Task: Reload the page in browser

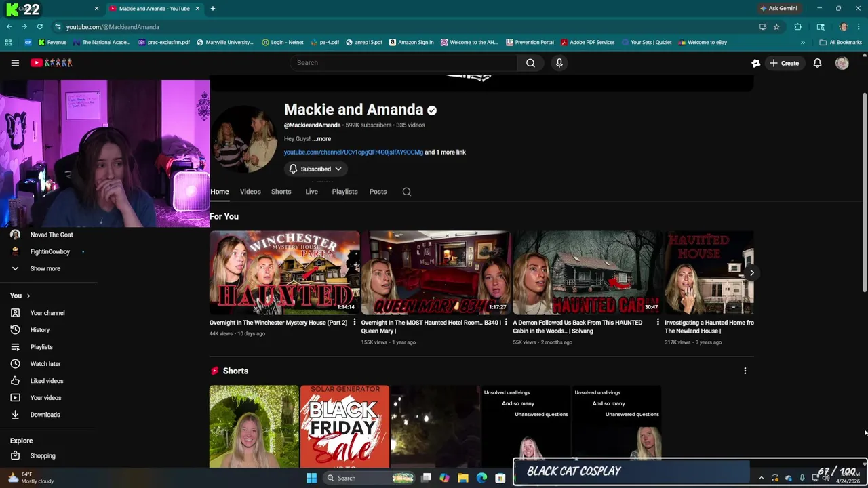Action: pyautogui.click(x=39, y=26)
